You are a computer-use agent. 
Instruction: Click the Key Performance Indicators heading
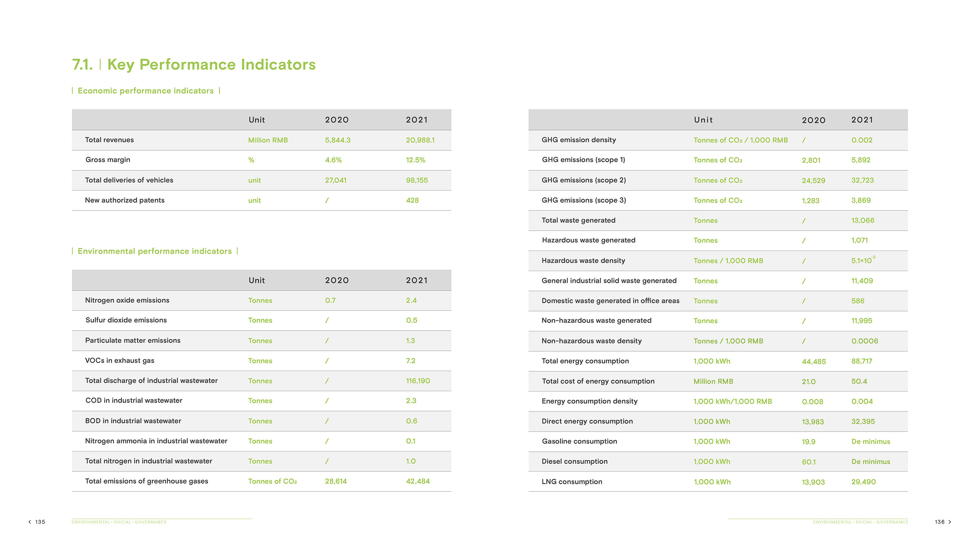[x=211, y=65]
